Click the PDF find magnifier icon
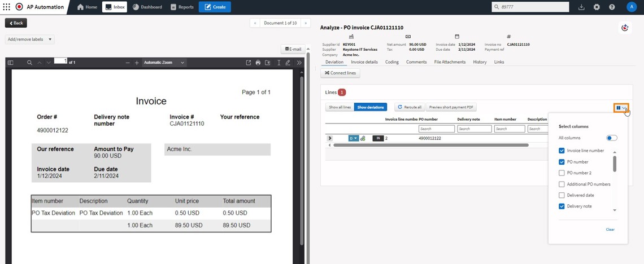The height and width of the screenshot is (264, 644). [29, 63]
